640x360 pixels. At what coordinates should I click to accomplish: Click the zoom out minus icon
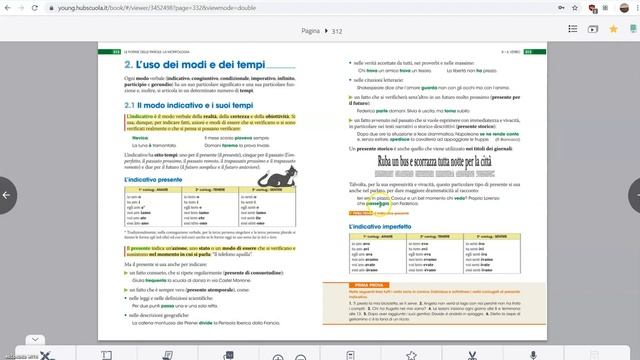tap(301, 357)
